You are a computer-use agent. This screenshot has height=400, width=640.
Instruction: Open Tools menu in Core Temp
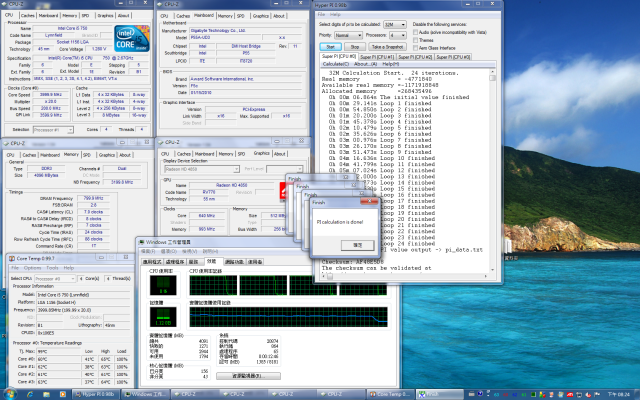point(52,268)
